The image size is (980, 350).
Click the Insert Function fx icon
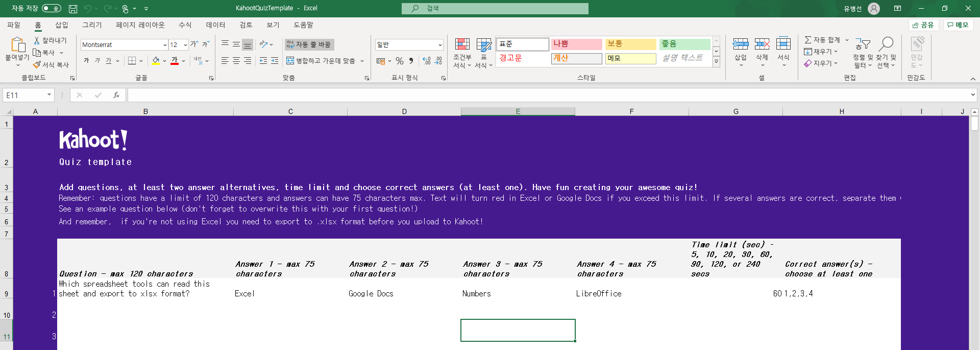click(x=116, y=95)
